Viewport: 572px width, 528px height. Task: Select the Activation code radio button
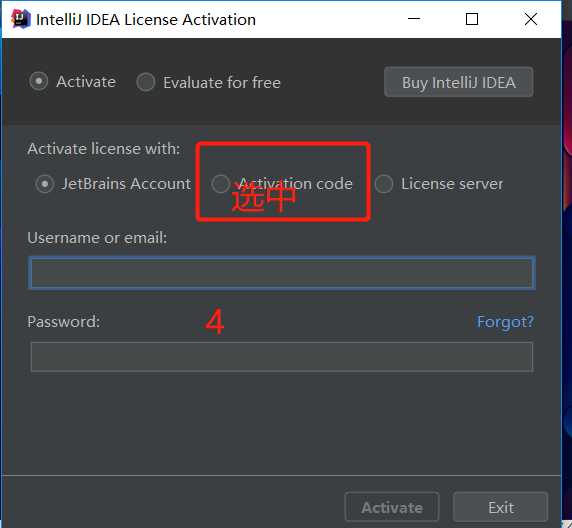point(221,184)
